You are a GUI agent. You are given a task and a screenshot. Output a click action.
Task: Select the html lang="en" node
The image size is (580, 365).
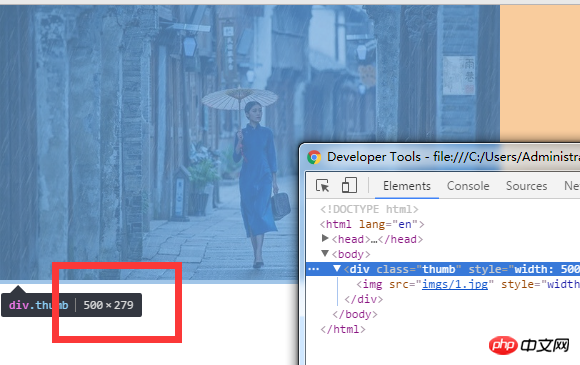372,224
